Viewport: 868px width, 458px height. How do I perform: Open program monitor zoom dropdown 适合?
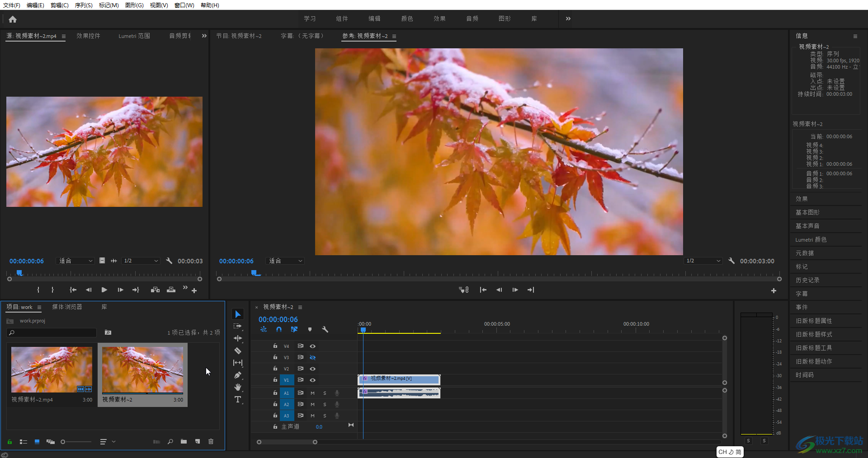285,261
